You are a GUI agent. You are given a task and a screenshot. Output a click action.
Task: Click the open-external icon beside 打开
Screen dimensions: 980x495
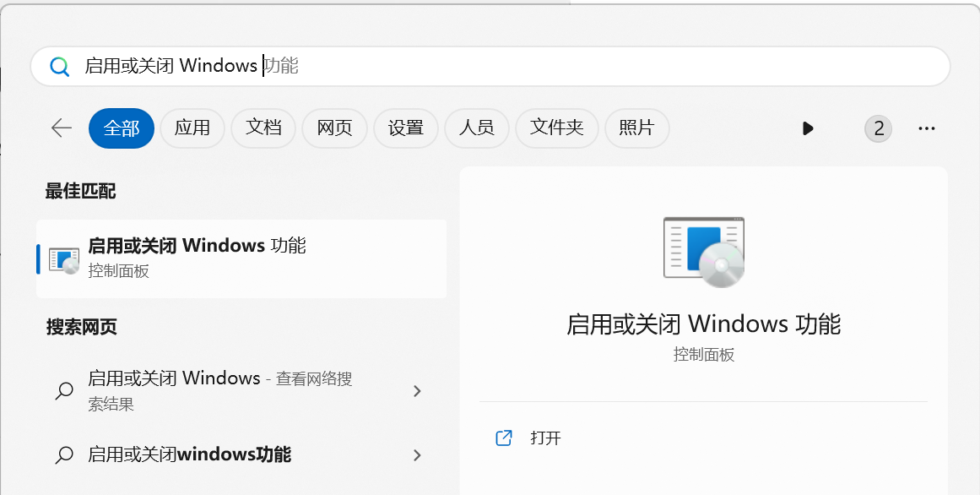point(504,438)
